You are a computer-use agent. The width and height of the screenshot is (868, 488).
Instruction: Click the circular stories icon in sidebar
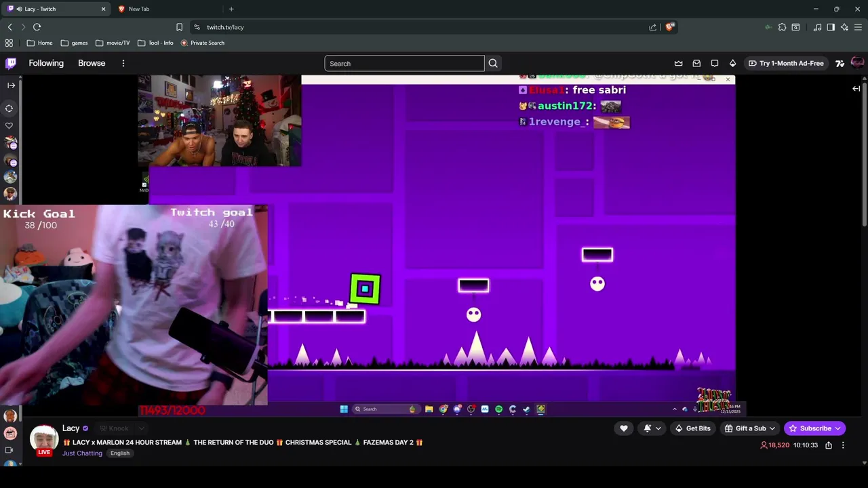point(9,108)
